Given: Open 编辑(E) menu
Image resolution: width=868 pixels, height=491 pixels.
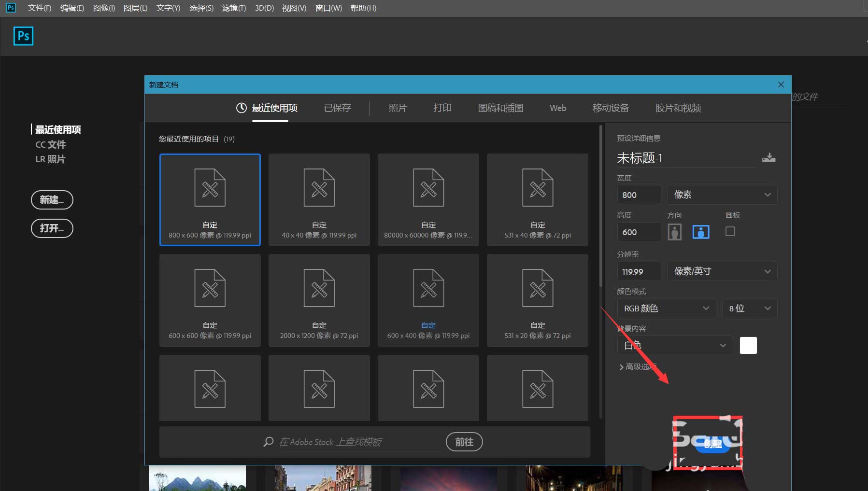Looking at the screenshot, I should coord(72,8).
